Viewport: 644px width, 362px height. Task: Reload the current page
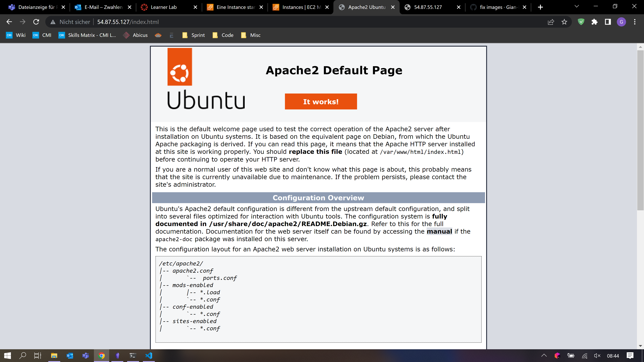(x=36, y=22)
